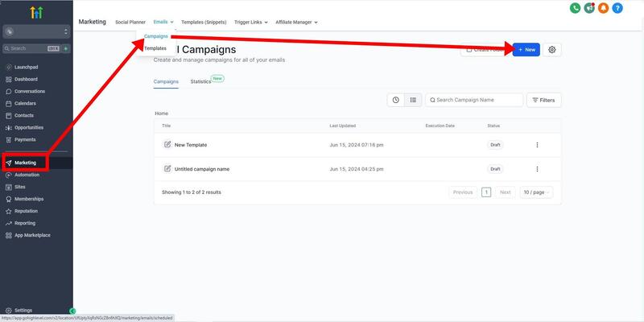
Task: Click the Status column header
Action: [x=493, y=126]
